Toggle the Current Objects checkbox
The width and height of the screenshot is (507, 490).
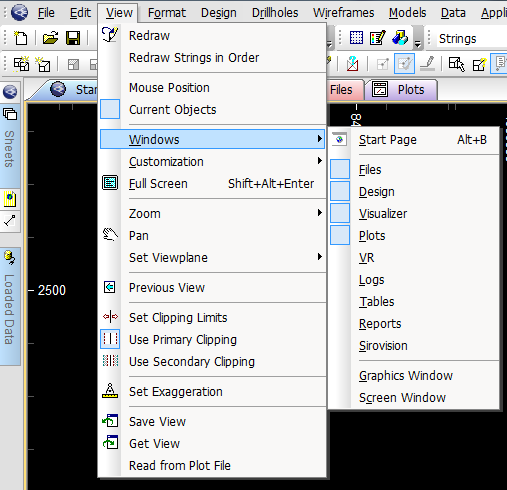(x=110, y=109)
